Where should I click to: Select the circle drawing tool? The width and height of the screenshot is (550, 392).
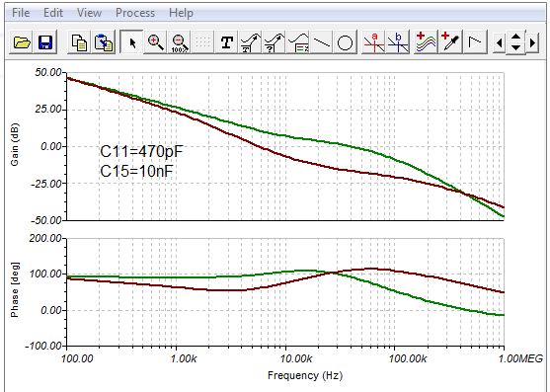tap(345, 42)
